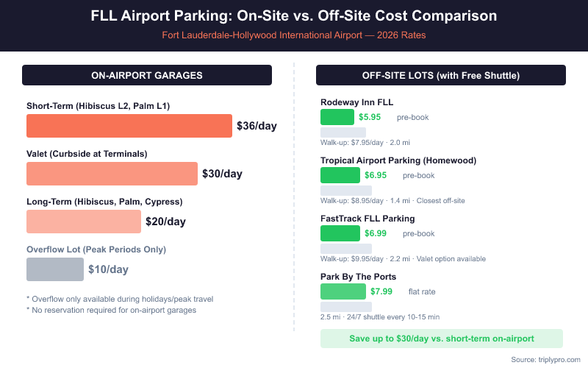Click the Long-Term $20/day bar
Image resolution: width=588 pixels, height=368 pixels.
[83, 222]
